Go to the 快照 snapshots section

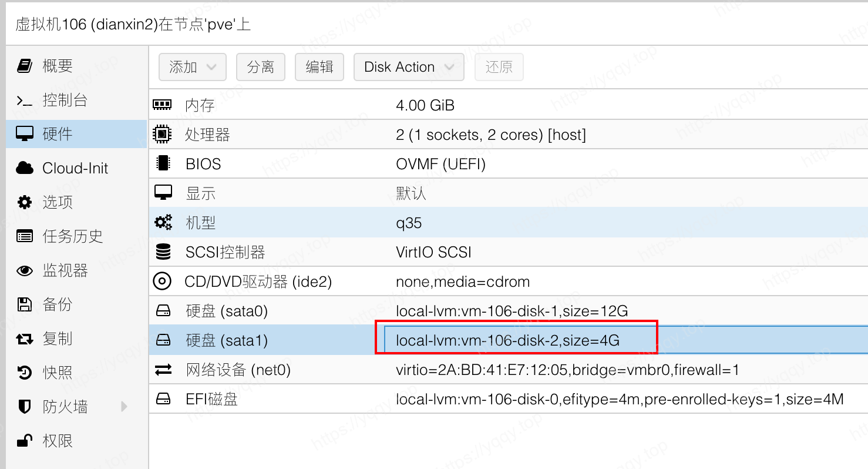[x=58, y=372]
